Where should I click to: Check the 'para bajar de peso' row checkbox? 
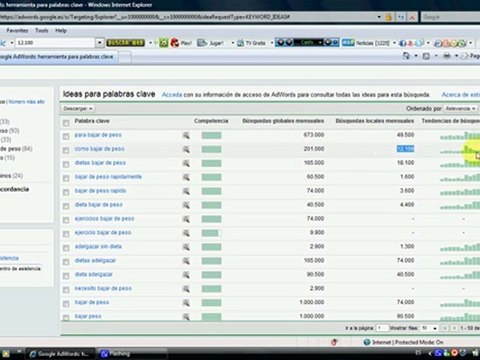click(66, 136)
